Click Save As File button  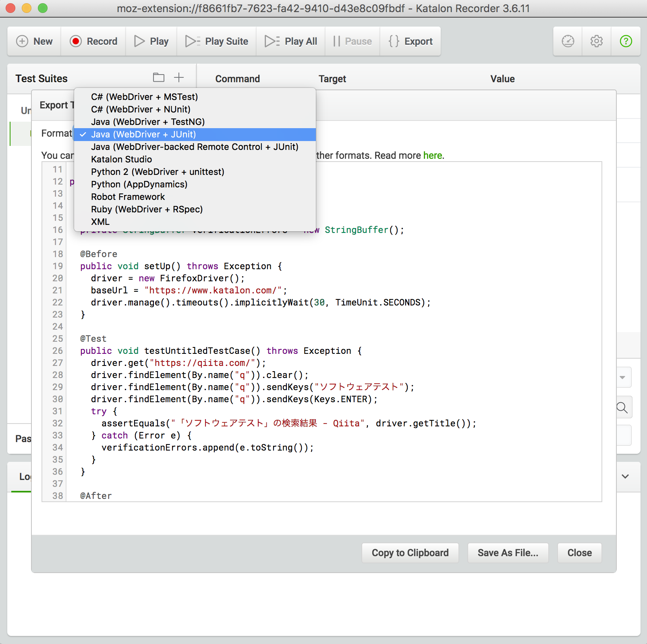[508, 553]
